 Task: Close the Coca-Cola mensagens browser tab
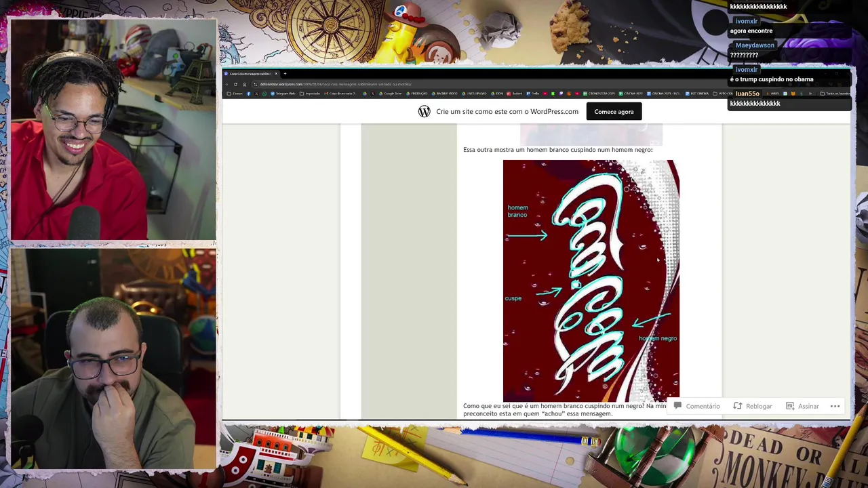point(276,74)
